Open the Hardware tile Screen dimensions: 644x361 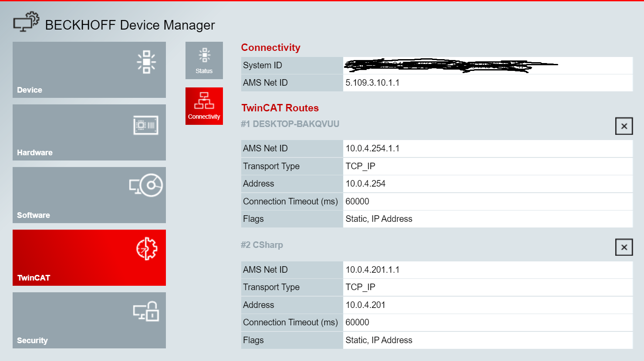(89, 132)
